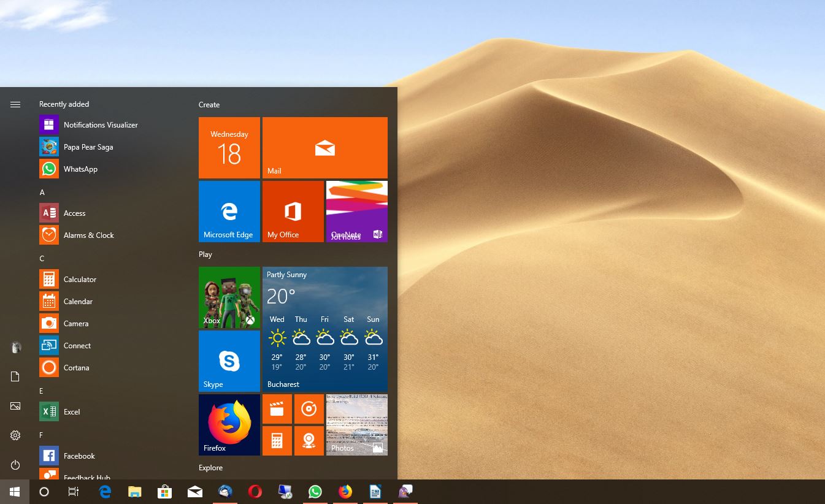Open the Maps pin tile
This screenshot has width=825, height=504.
tap(309, 441)
